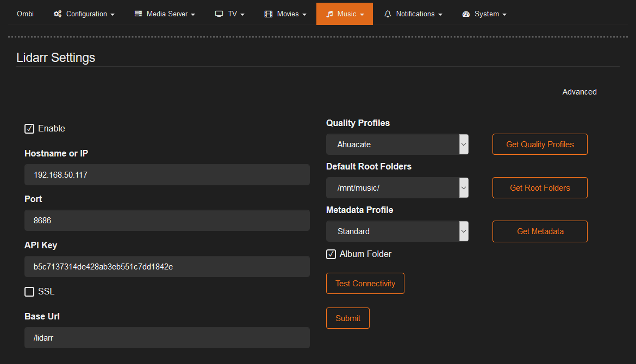Click the Music note icon
Image resolution: width=636 pixels, height=364 pixels.
click(330, 14)
